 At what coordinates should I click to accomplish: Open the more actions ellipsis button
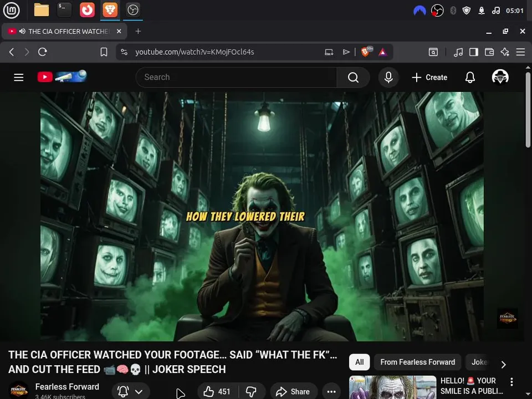point(331,392)
